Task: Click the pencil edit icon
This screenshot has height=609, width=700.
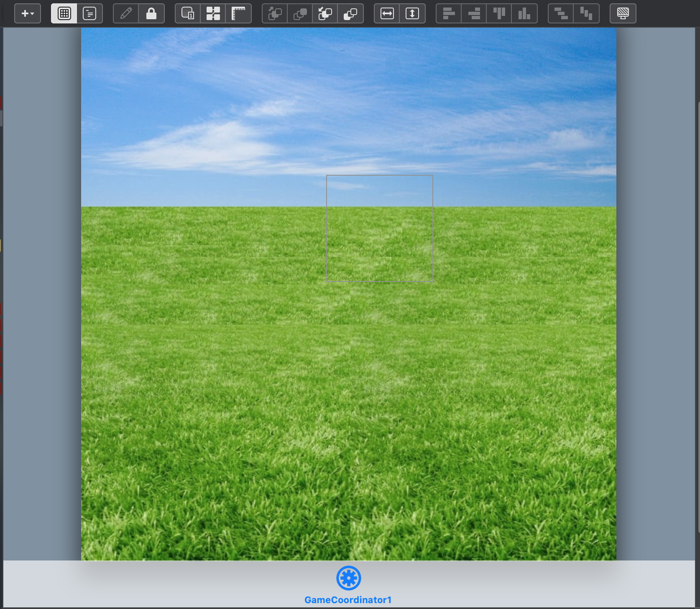Action: tap(126, 13)
